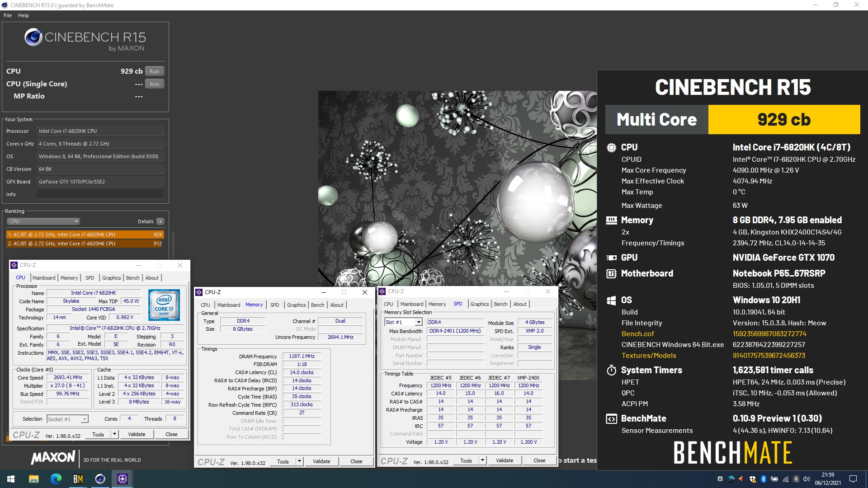
Task: Click the 929 cb Multi Core score box
Action: click(784, 120)
